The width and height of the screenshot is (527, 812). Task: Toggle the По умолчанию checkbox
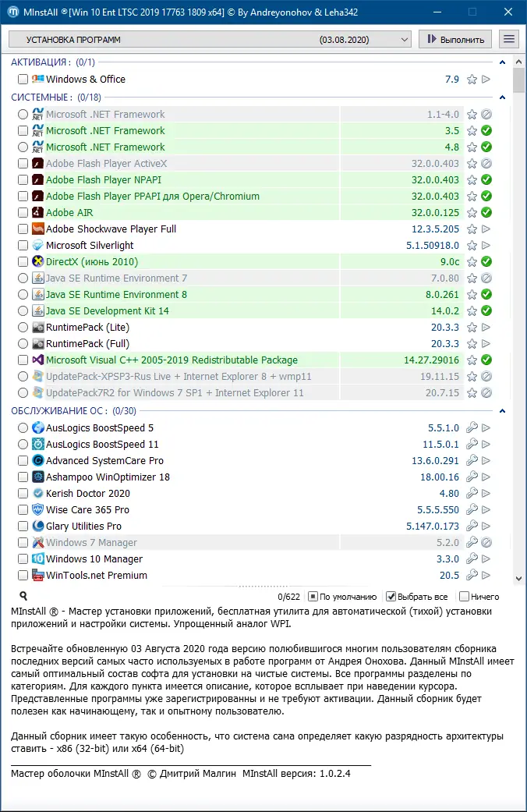(x=313, y=597)
